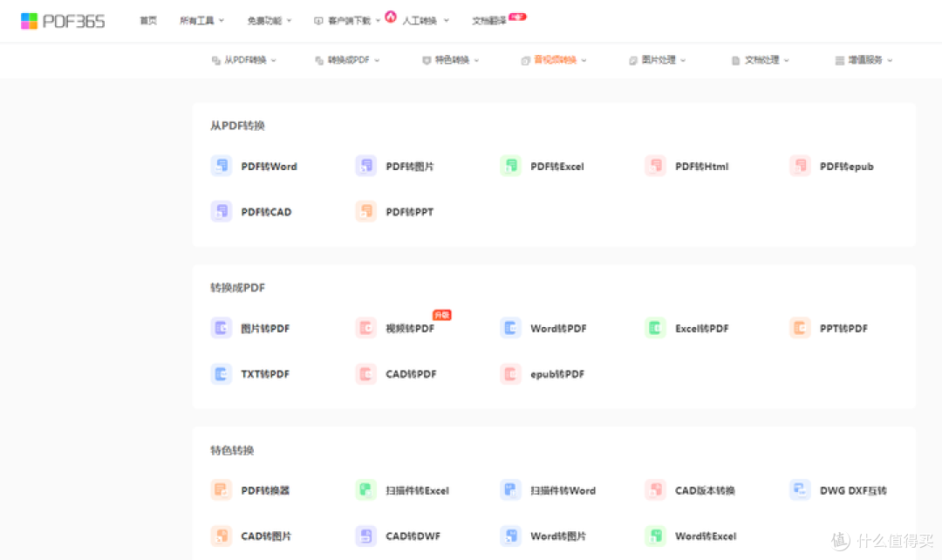This screenshot has width=942, height=560.
Task: Click the Word转Excel label
Action: point(706,536)
